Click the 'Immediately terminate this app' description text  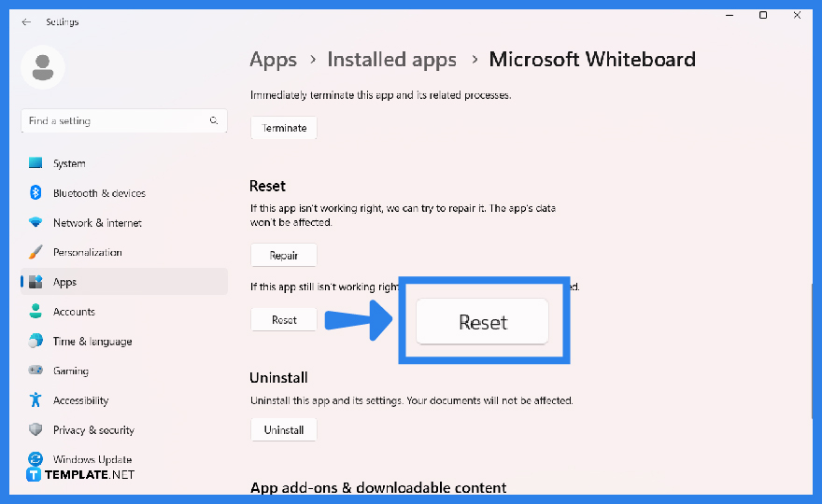pos(380,95)
